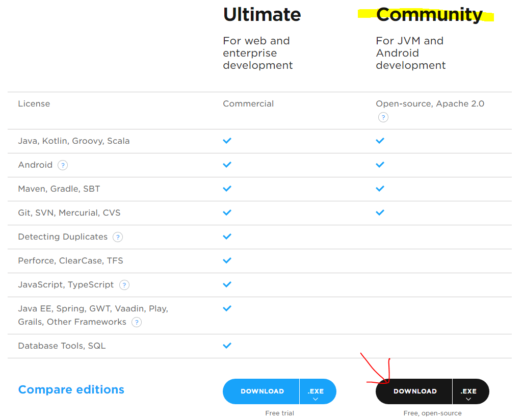Open help icon under Open-source, Apache 2.0

tap(383, 117)
